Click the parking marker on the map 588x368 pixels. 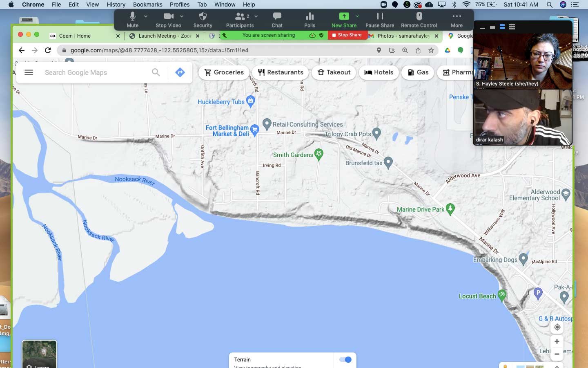coord(538,293)
